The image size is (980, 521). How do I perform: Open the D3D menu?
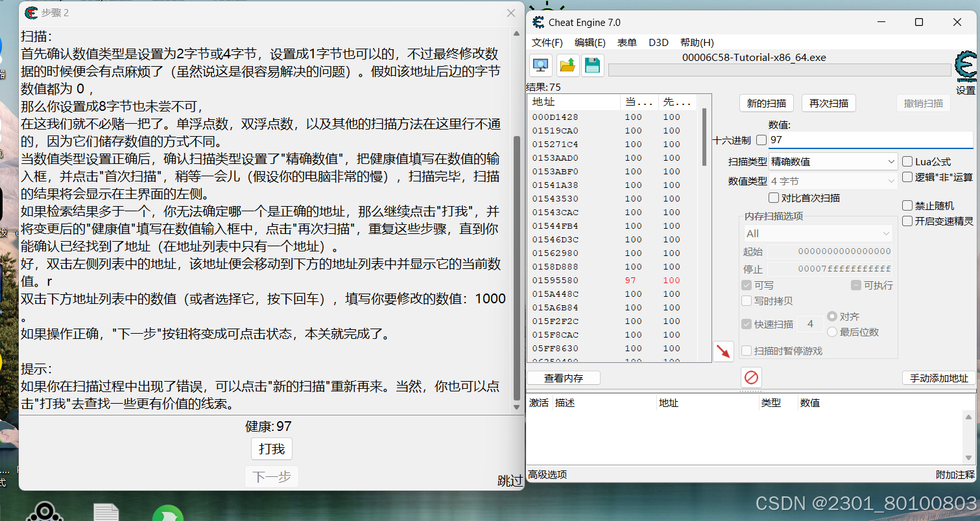[x=658, y=42]
